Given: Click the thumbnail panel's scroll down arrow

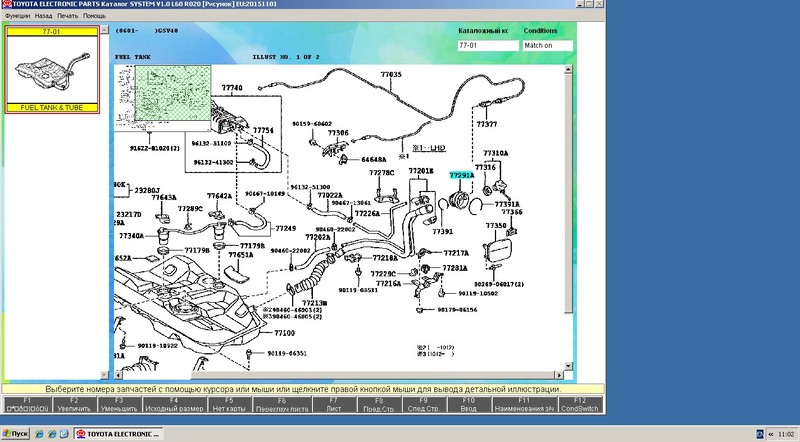Looking at the screenshot, I should coord(104,375).
